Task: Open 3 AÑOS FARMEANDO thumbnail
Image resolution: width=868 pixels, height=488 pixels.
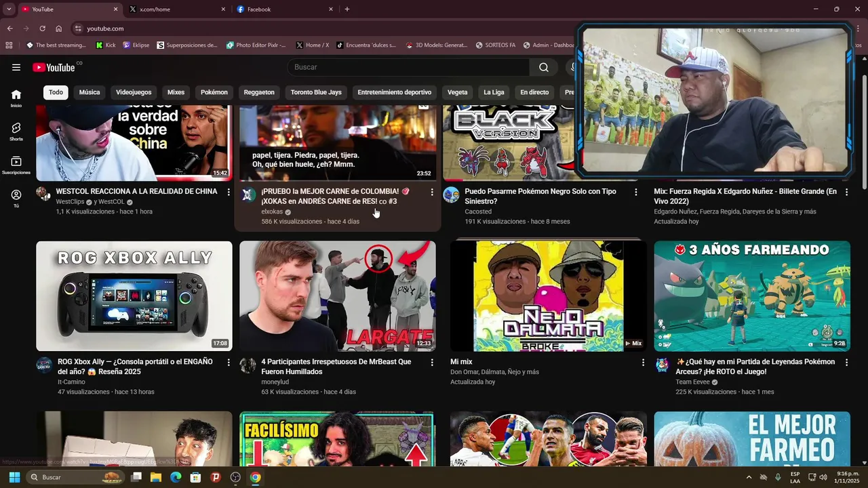Action: pos(752,296)
